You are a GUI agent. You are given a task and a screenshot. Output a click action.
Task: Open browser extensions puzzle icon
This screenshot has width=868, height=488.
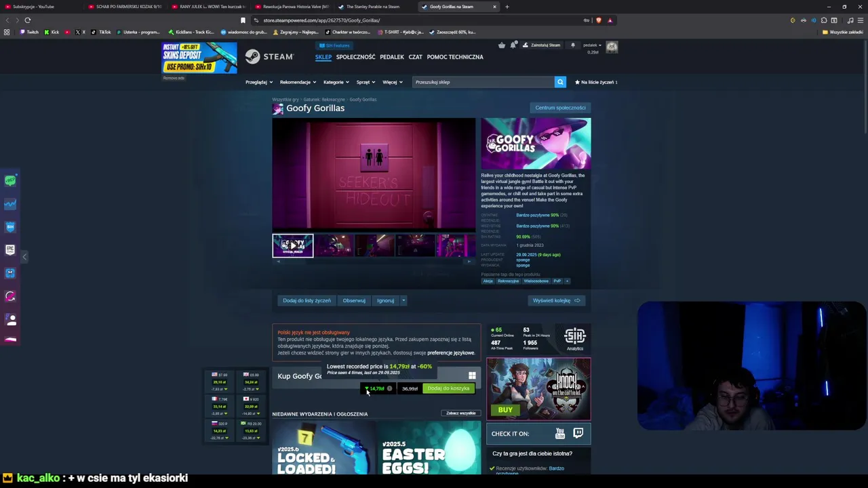[x=824, y=20]
